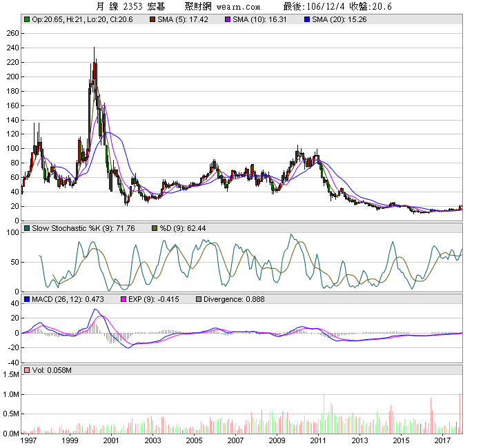Click the tall red volume bar at far right
The height and width of the screenshot is (448, 483).
(460, 414)
